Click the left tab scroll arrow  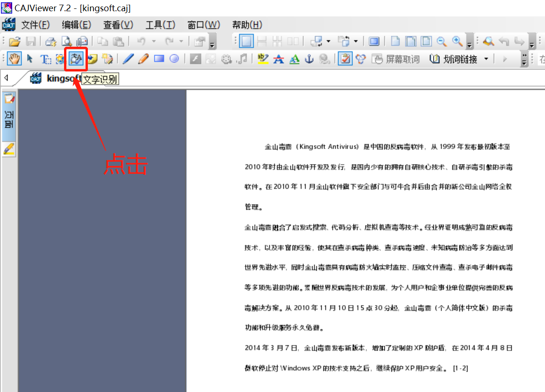point(6,78)
